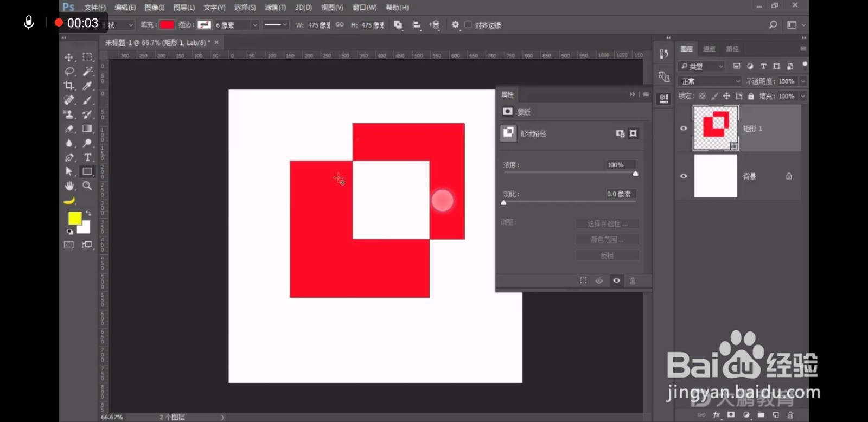Viewport: 868px width, 422px height.
Task: Select the Clone Stamp tool
Action: (x=69, y=114)
